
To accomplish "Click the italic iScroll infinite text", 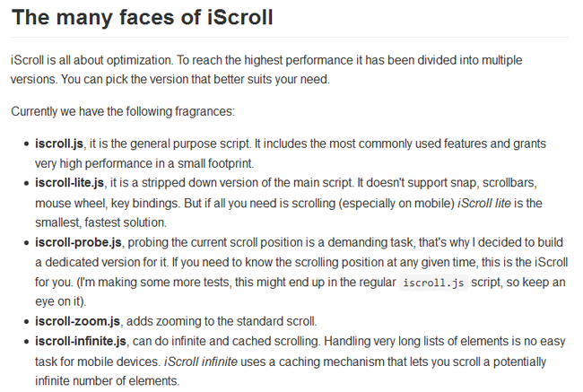I will coord(201,362).
